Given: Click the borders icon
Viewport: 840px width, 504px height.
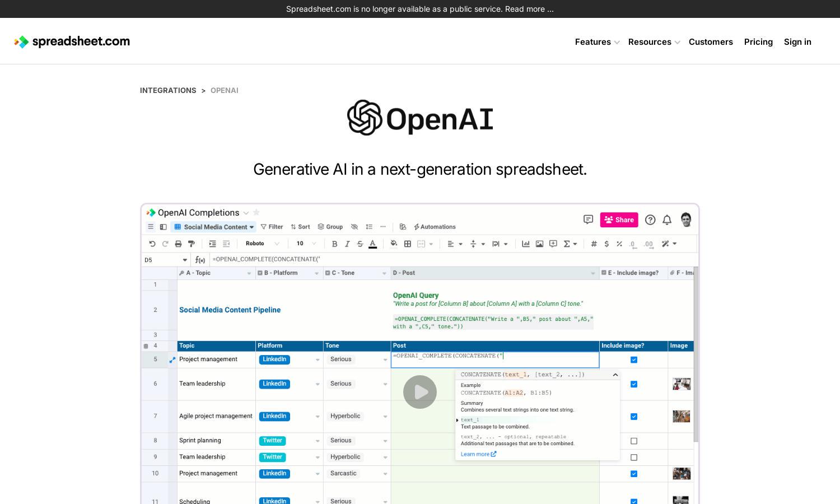Looking at the screenshot, I should [x=408, y=244].
